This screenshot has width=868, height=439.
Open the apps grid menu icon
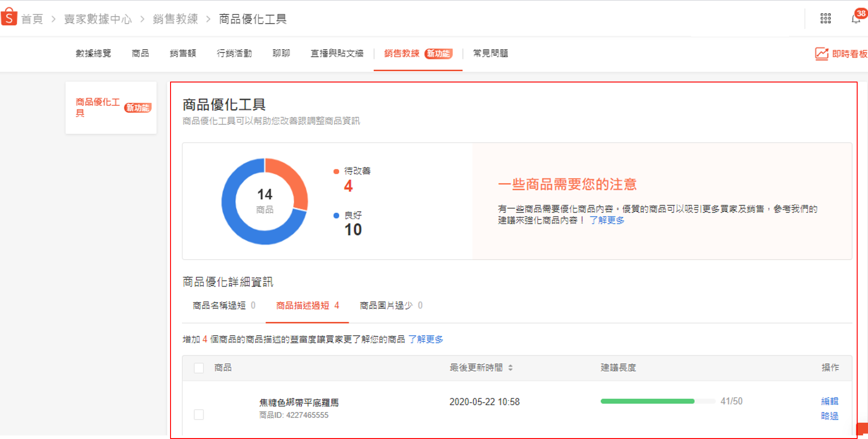pos(825,18)
